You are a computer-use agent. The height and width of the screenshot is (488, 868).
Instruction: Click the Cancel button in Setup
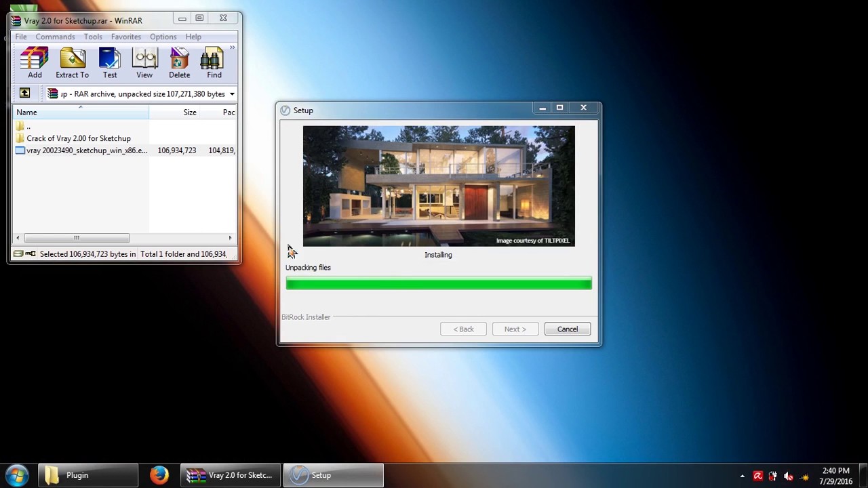point(568,329)
